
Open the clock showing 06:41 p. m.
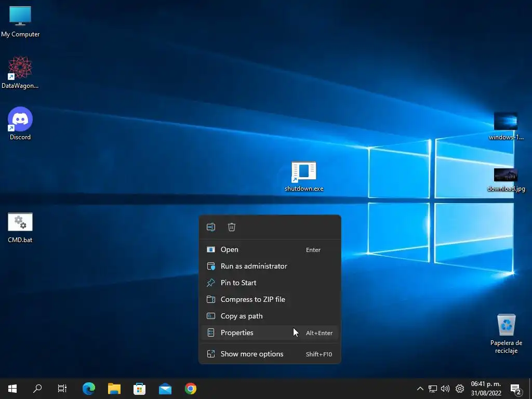click(x=486, y=389)
